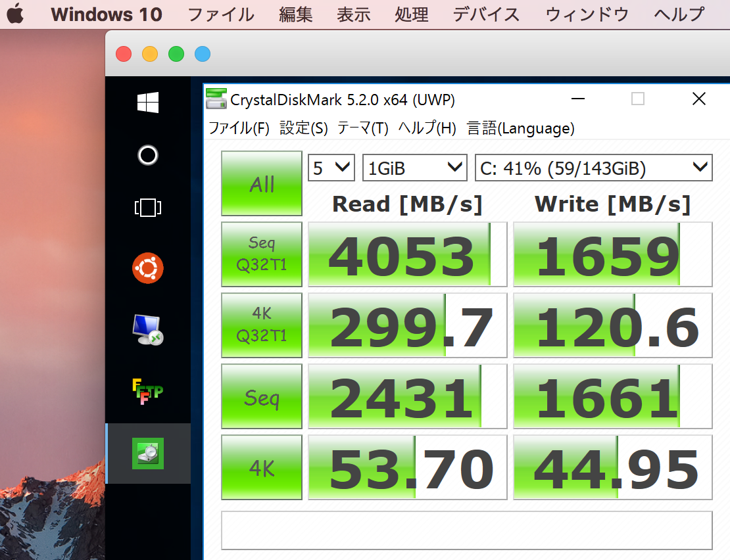Open the C: drive selection dropdown
Screen dimensions: 730x560
594,168
